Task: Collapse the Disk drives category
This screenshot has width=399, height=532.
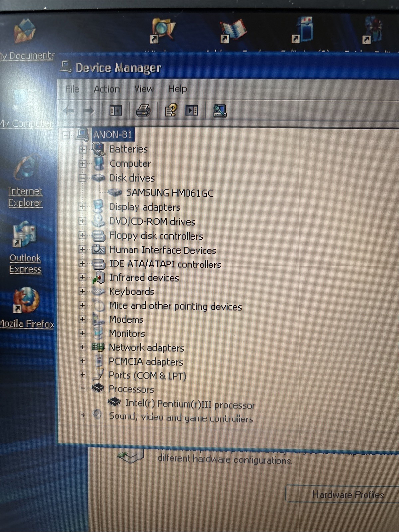Action: coord(82,178)
